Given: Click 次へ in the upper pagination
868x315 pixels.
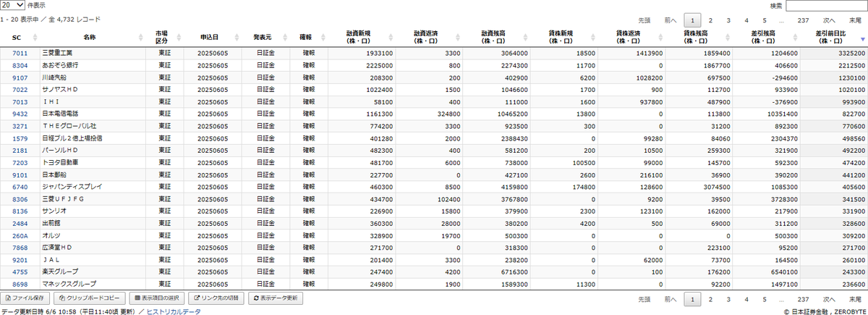Looking at the screenshot, I should click(829, 20).
